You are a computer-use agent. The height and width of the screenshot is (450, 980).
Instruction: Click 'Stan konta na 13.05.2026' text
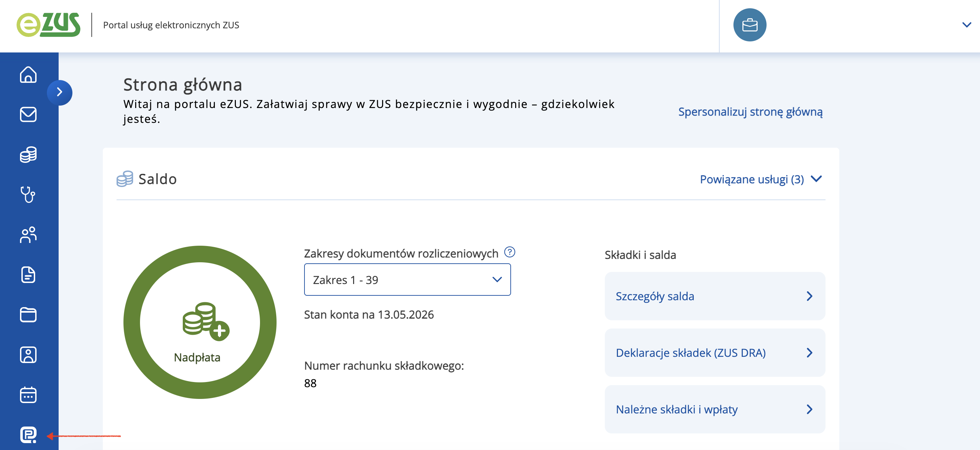point(369,314)
